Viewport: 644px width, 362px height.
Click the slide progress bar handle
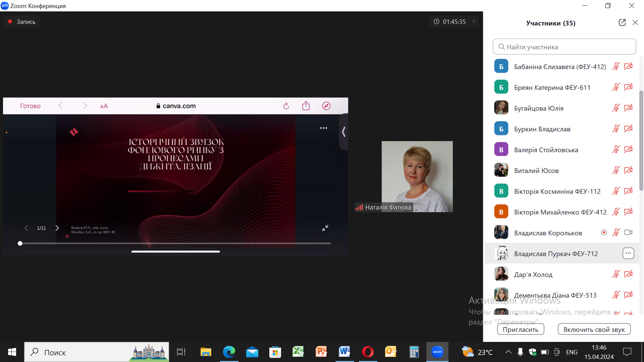click(20, 243)
